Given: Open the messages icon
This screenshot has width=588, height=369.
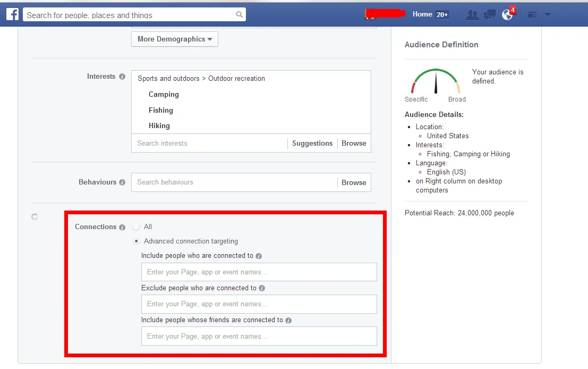Looking at the screenshot, I should (x=490, y=15).
